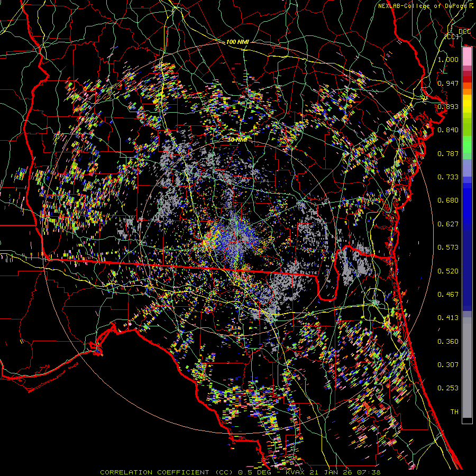Screen dimensions: 476x476
Task: Select the 0.307 legend value
Action: (448, 365)
